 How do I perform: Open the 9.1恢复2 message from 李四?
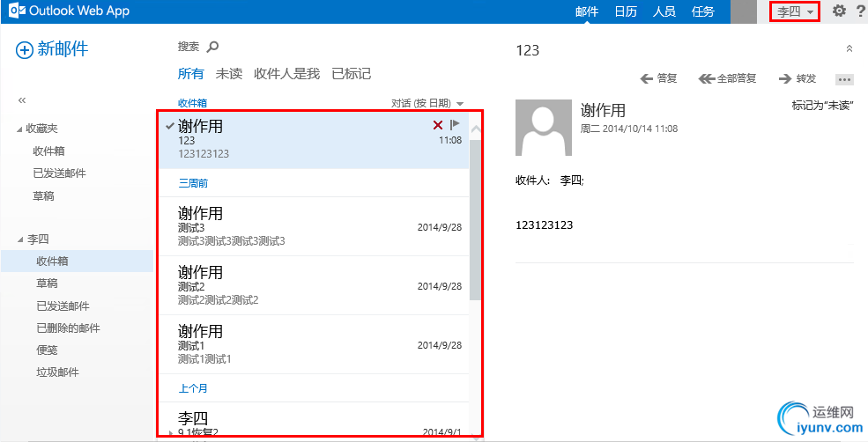[x=314, y=420]
